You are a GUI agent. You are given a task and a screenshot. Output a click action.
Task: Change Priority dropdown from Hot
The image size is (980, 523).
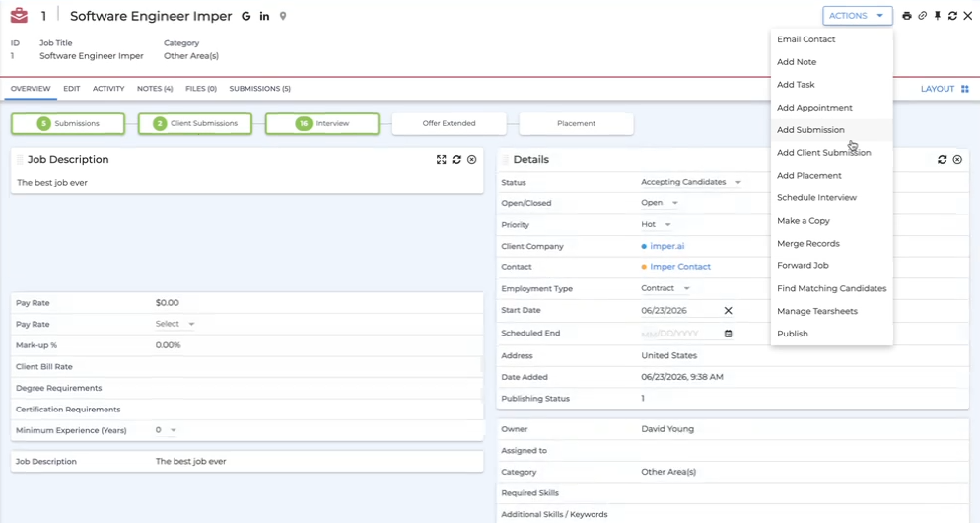point(656,224)
